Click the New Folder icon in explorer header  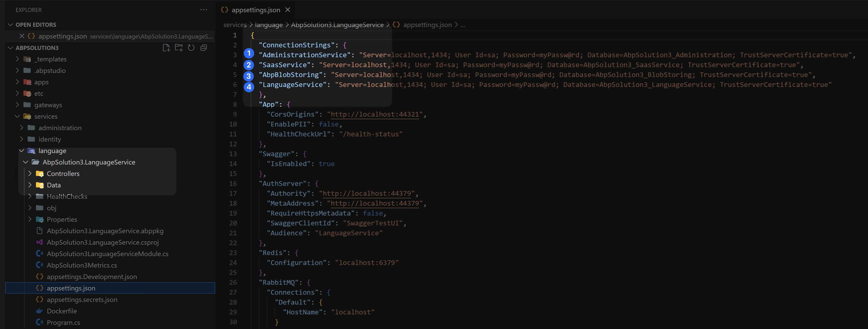(x=179, y=48)
